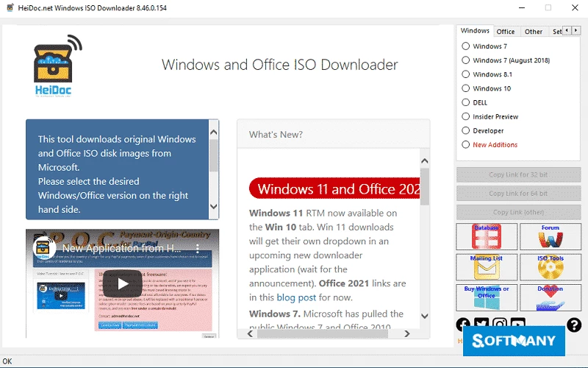Open the blog post link

(x=296, y=297)
